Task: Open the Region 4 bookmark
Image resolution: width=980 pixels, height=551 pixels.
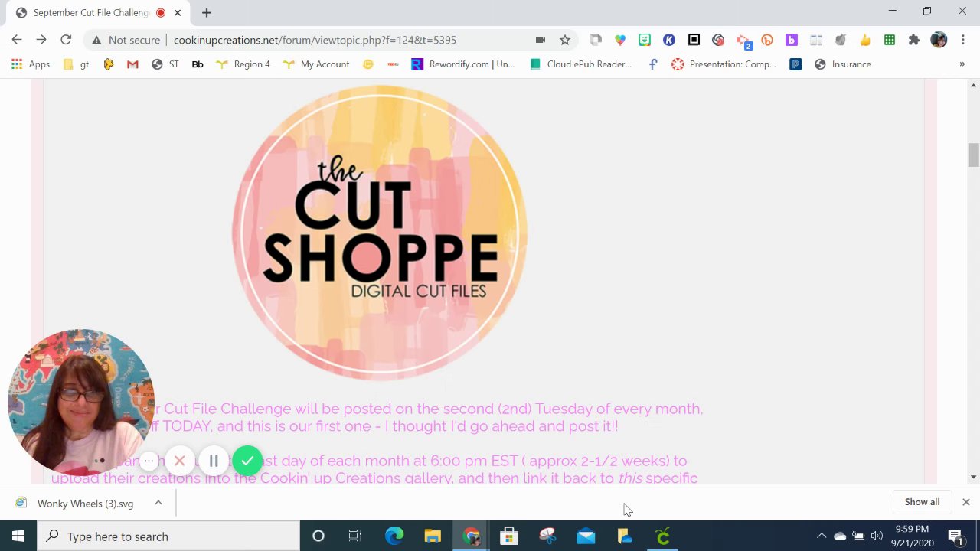Action: pyautogui.click(x=243, y=64)
